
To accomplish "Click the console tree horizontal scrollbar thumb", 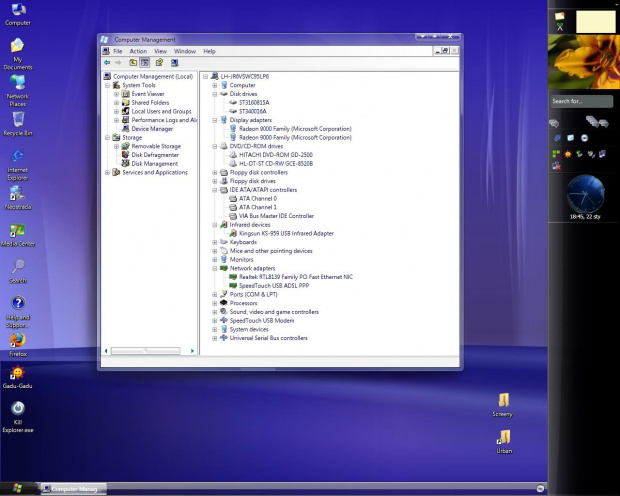I will point(145,350).
